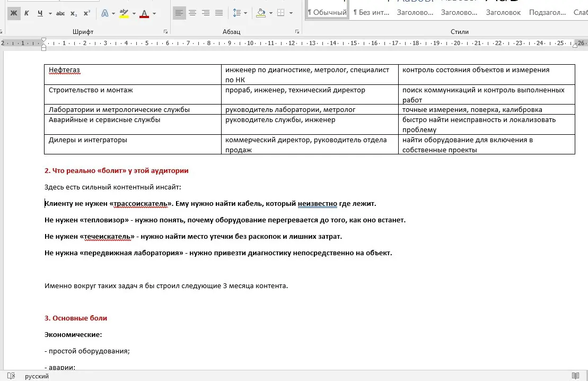Align text left
The image size is (588, 381).
click(179, 13)
